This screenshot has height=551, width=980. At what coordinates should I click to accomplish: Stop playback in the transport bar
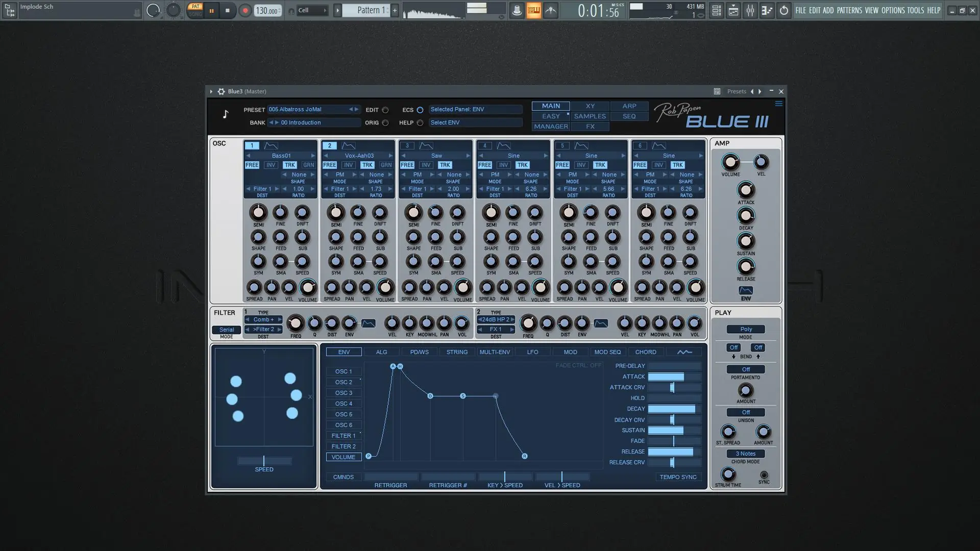click(x=228, y=10)
